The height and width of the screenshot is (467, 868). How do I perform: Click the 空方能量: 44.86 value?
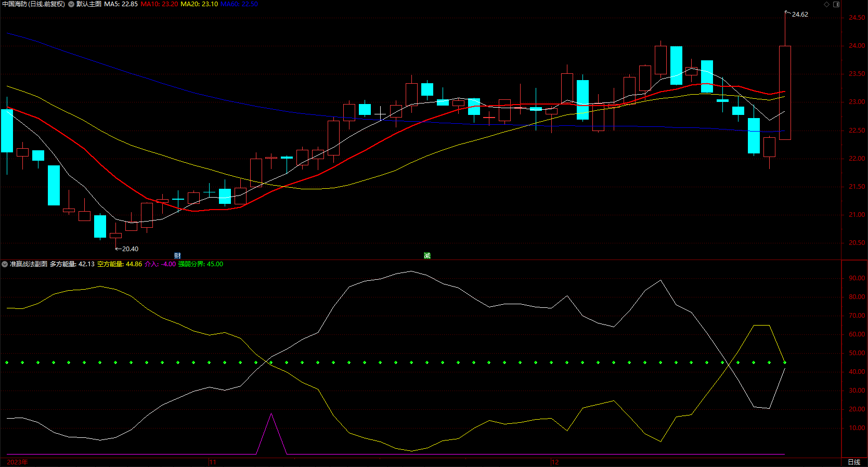coord(120,264)
